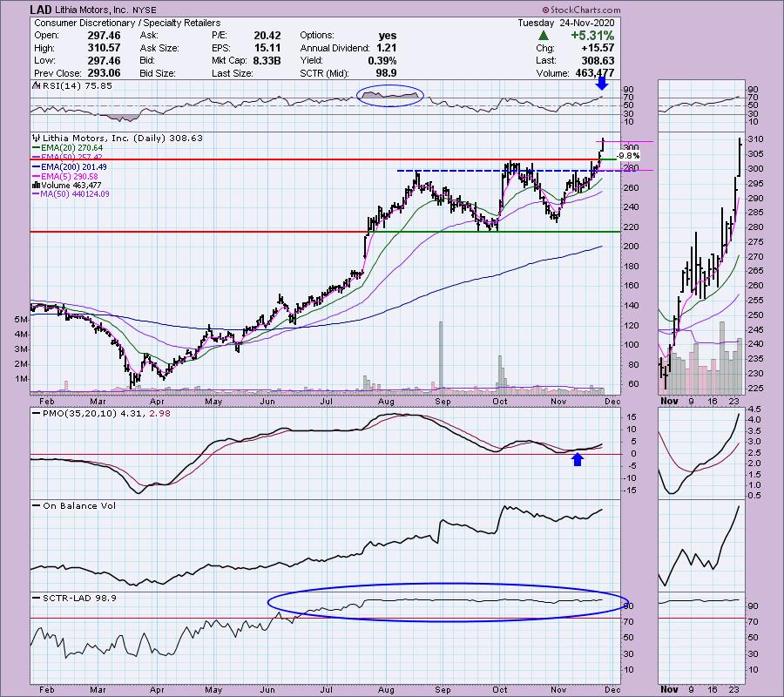Click the 5M label on the volume axis

point(21,320)
